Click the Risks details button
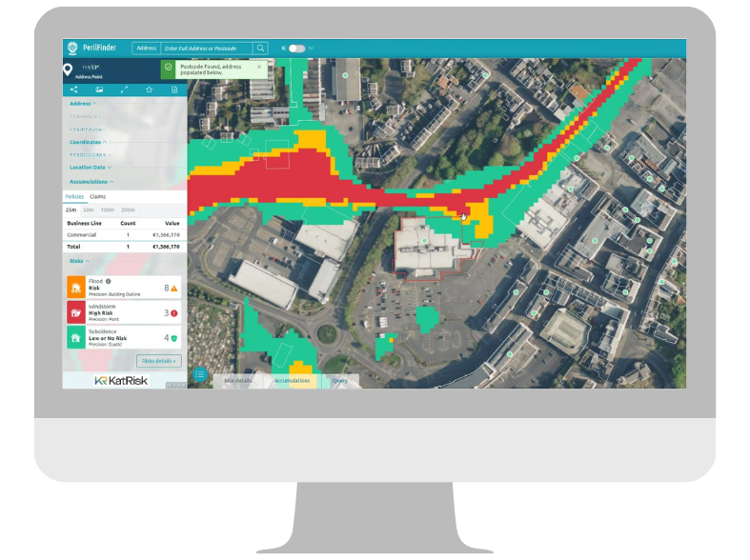The height and width of the screenshot is (560, 750). (158, 361)
